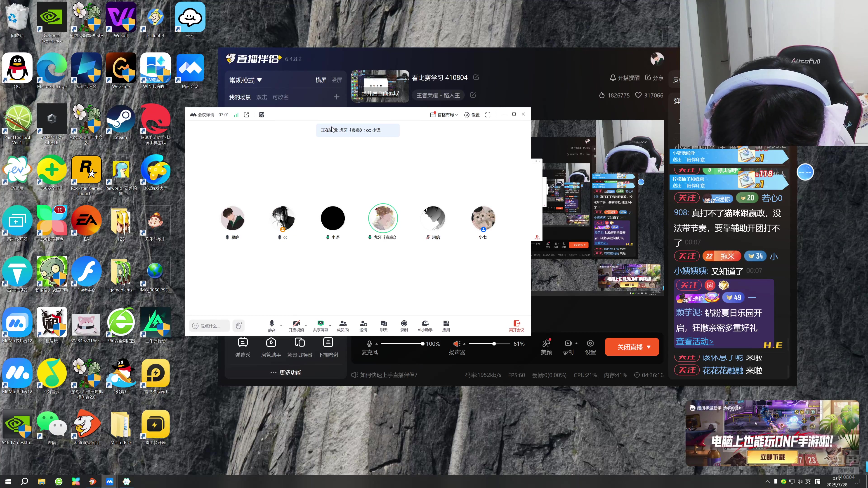Mute microphone with 静音 in meeting window

(271, 326)
